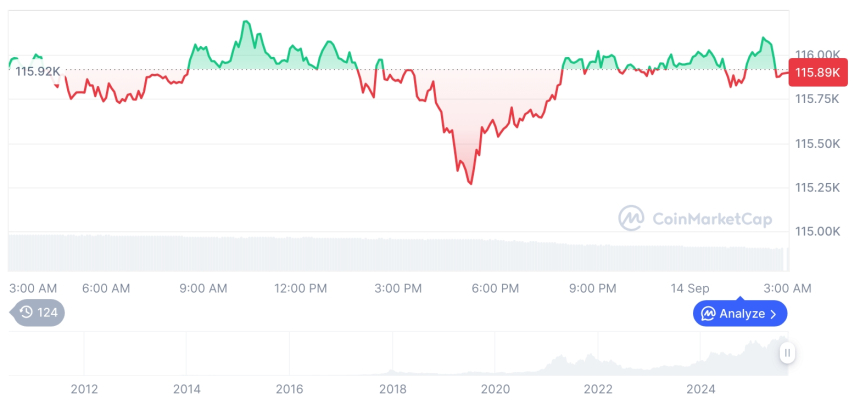
Task: Click the Analyze button
Action: tap(741, 313)
